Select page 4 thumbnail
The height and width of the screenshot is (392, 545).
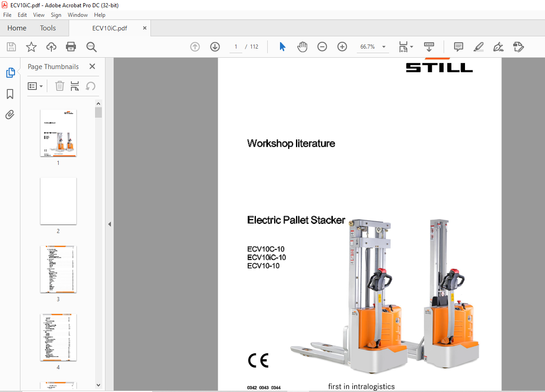pos(58,337)
